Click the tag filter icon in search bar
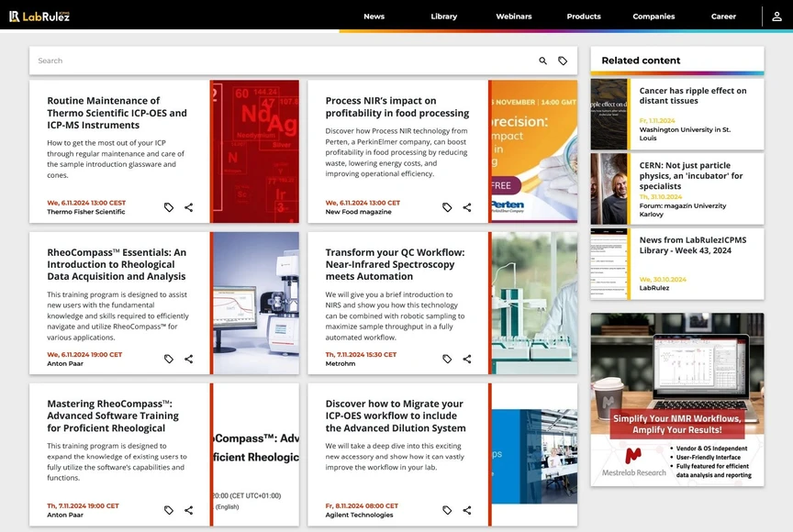This screenshot has width=793, height=532. click(x=563, y=61)
